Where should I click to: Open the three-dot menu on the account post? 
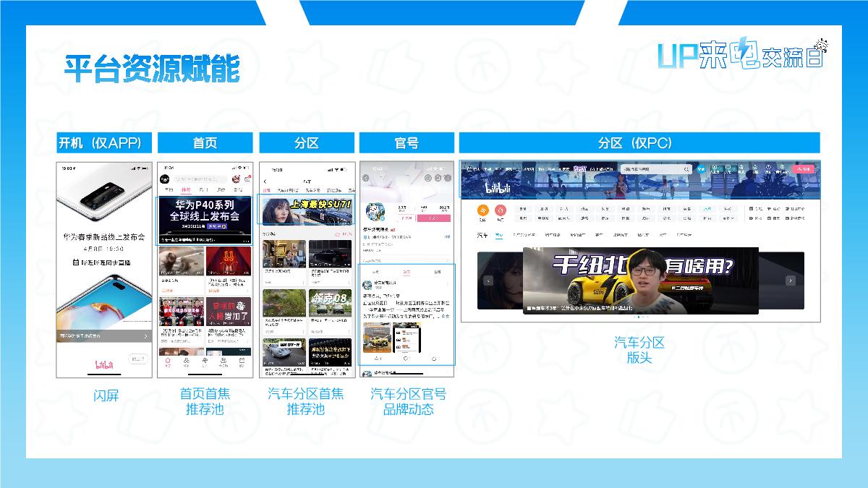point(448,283)
